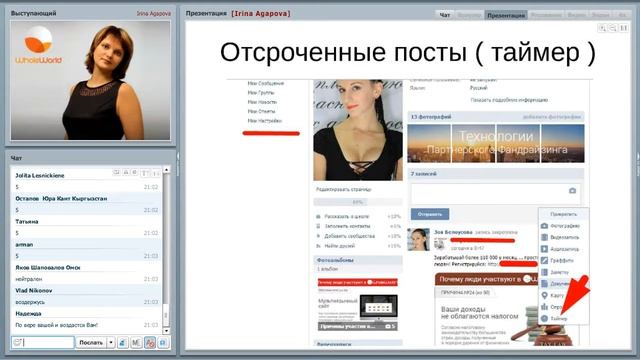Click the Мои Новости link in slide sidebar
The width and height of the screenshot is (640, 360).
262,102
